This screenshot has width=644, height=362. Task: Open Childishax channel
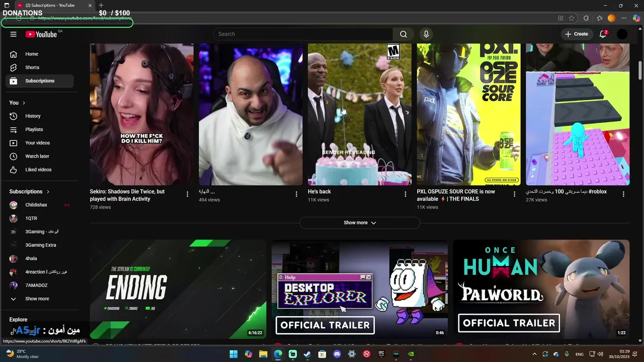point(40,205)
